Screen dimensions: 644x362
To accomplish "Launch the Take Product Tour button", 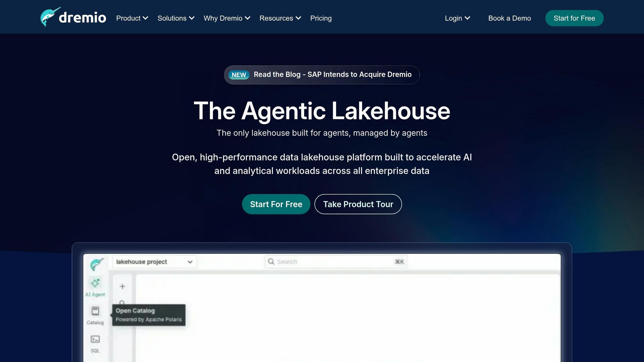I will [358, 204].
